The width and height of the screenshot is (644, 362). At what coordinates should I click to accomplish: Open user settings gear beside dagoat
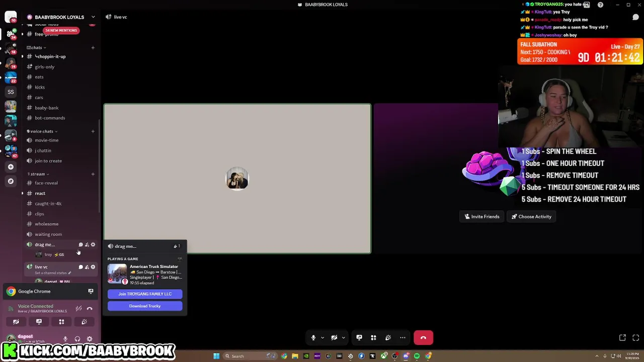pyautogui.click(x=90, y=339)
